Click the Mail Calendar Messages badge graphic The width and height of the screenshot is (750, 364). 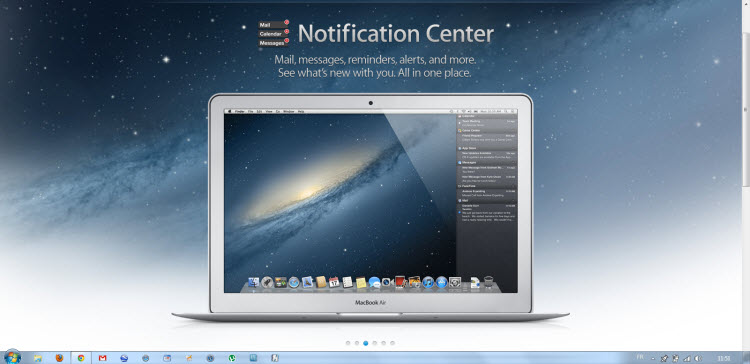(x=274, y=33)
